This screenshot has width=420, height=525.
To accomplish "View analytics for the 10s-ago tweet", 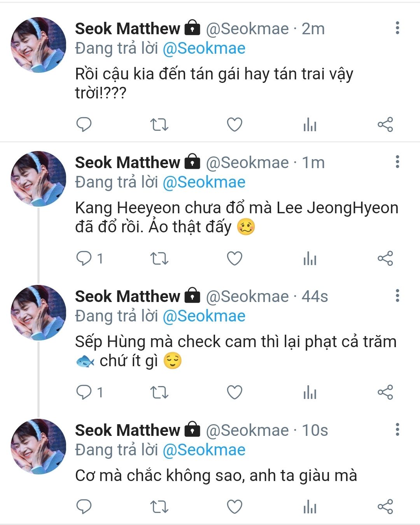I will 310,507.
